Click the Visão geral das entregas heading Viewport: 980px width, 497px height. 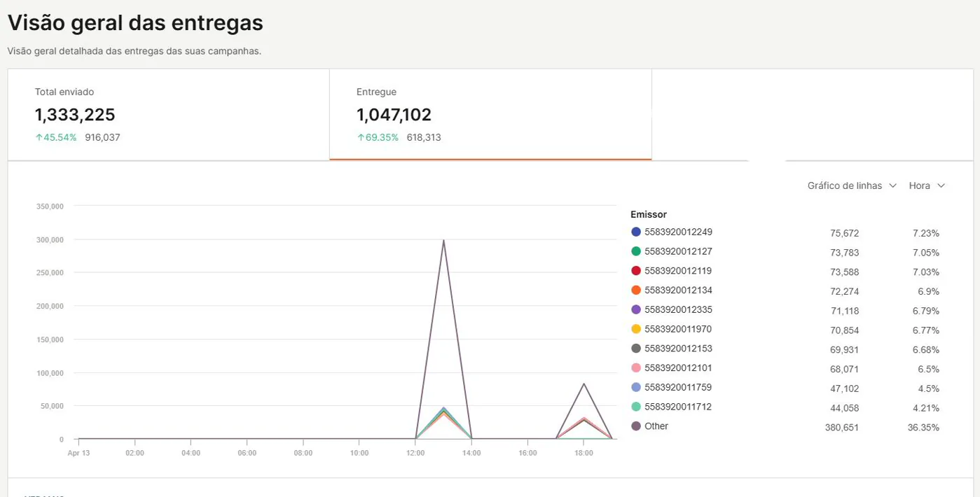135,23
